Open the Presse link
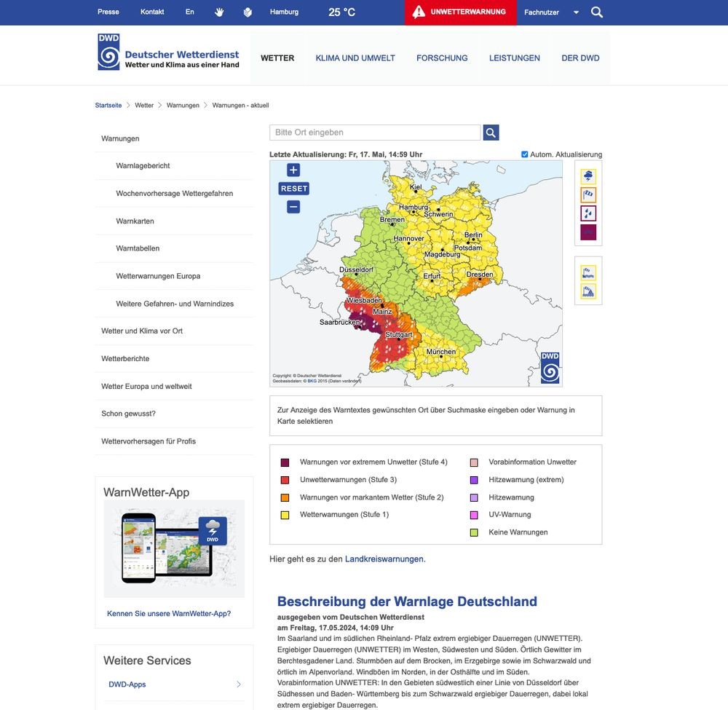The width and height of the screenshot is (728, 710). pos(108,12)
